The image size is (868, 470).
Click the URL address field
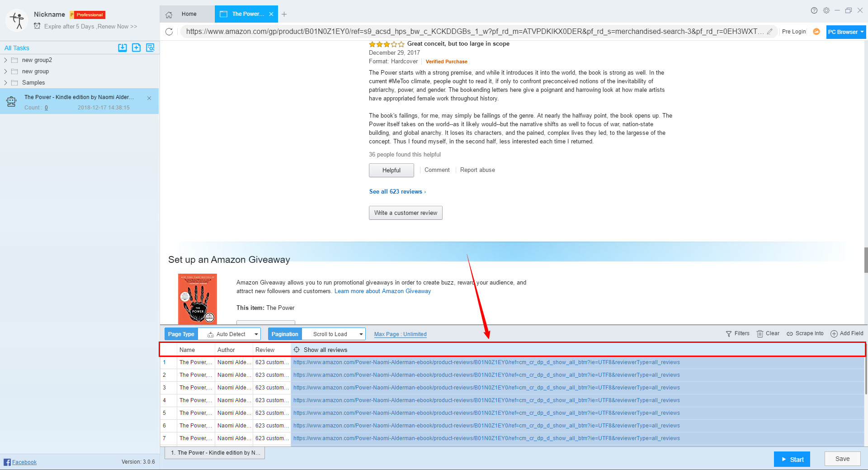475,32
